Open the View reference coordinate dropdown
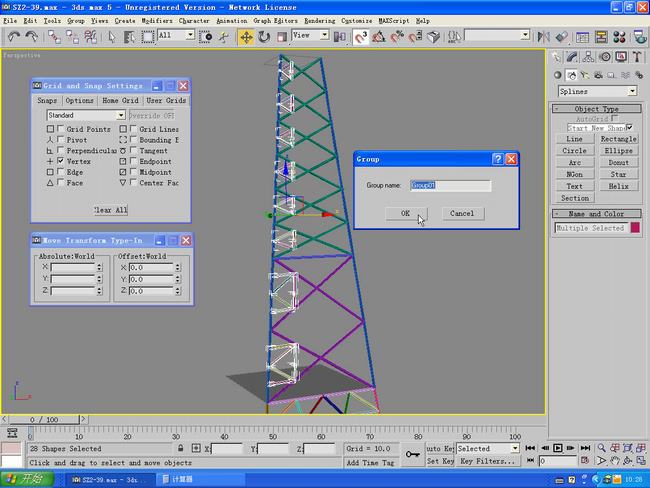The image size is (650, 488). [x=310, y=35]
